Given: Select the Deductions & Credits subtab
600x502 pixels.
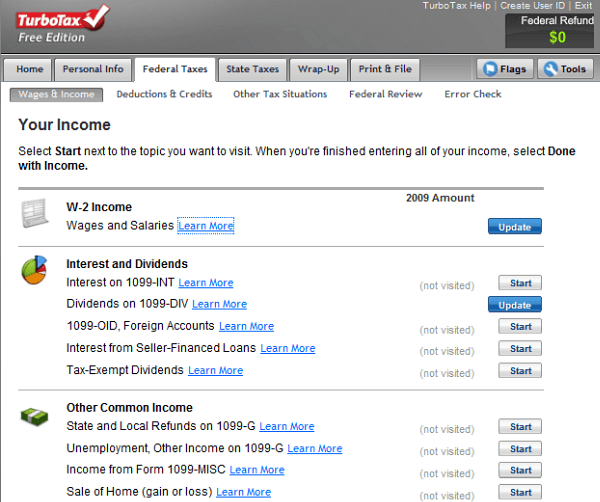Looking at the screenshot, I should pos(164,94).
